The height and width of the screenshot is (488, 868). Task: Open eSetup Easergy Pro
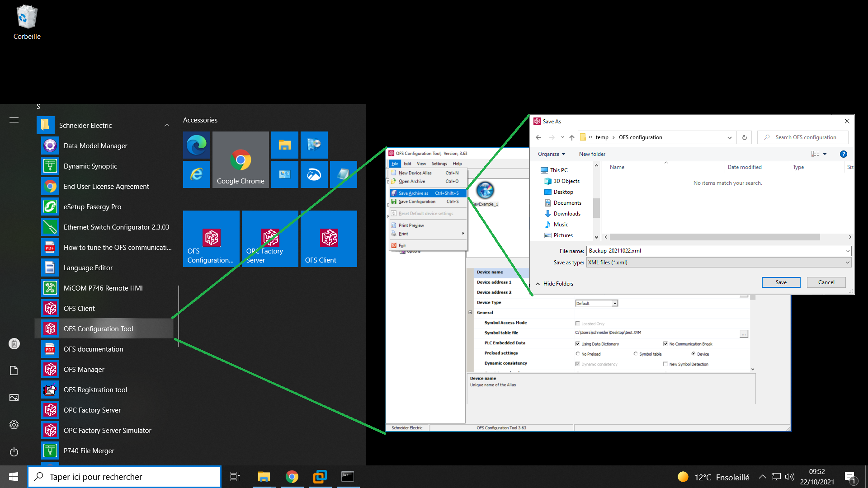click(x=104, y=206)
